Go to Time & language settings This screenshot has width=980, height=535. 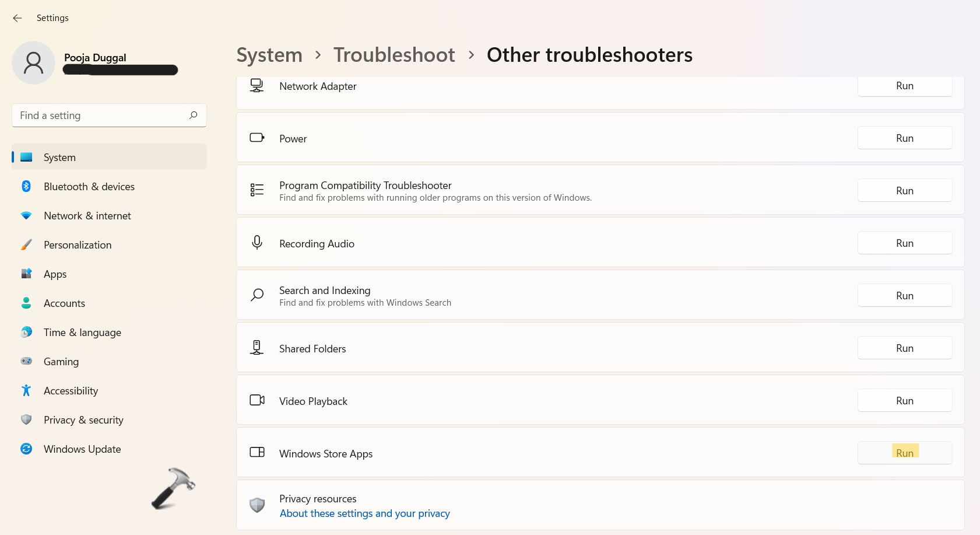82,333
